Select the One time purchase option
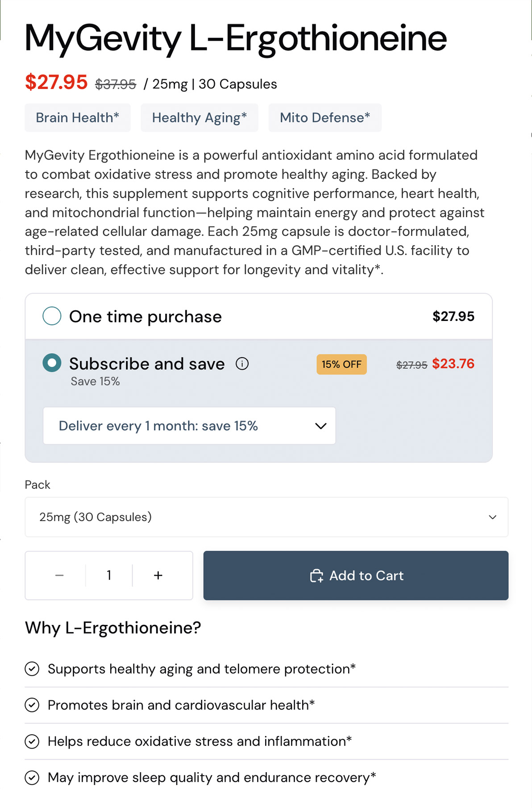This screenshot has width=532, height=808. [x=52, y=316]
